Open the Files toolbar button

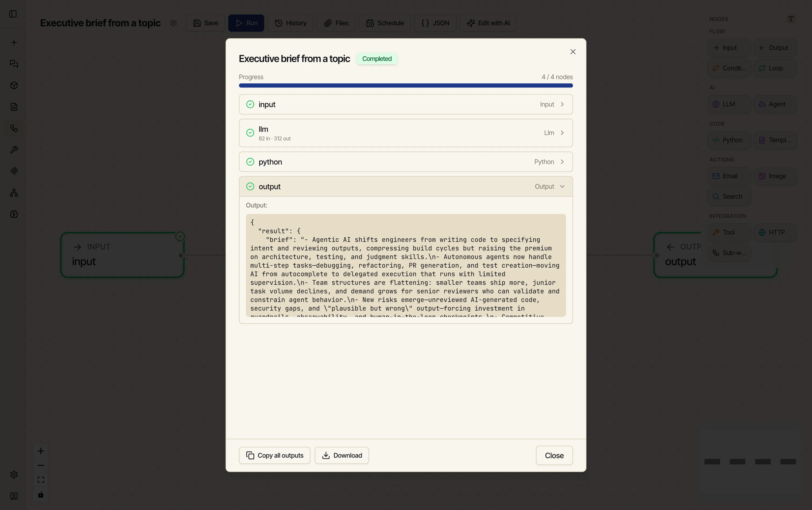(336, 23)
